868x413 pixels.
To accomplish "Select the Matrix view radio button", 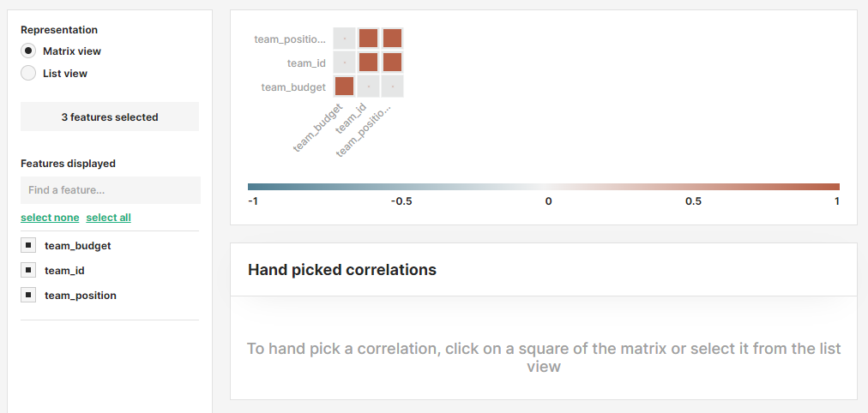I will [28, 51].
